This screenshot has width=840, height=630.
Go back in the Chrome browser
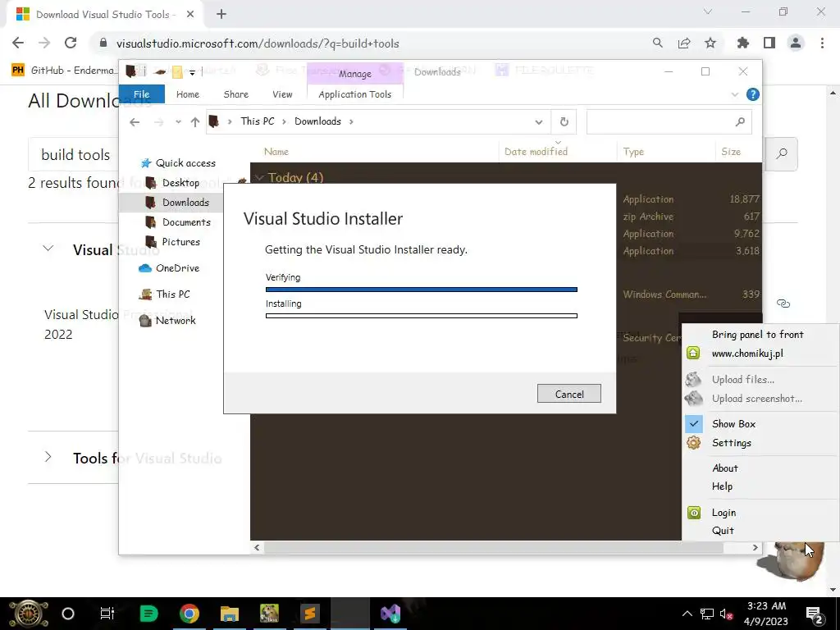click(x=18, y=43)
